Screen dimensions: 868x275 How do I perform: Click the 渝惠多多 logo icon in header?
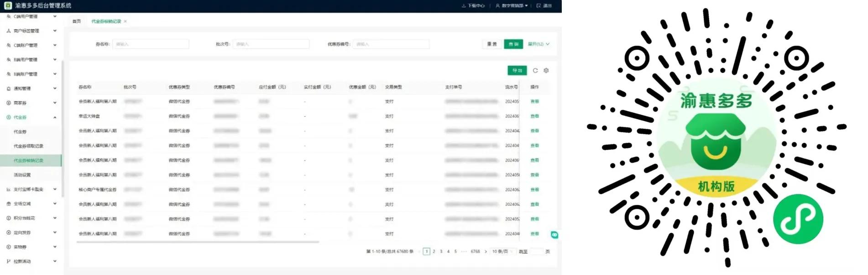click(x=8, y=5)
